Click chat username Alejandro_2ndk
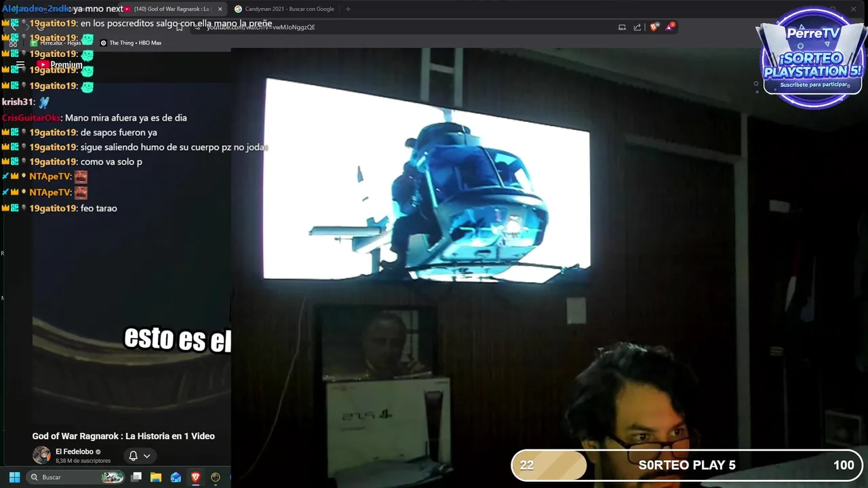 tap(35, 9)
